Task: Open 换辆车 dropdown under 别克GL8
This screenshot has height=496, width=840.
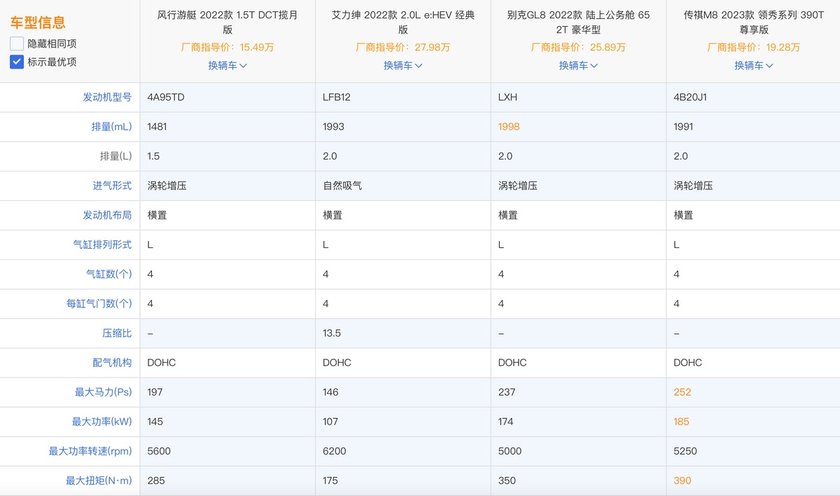Action: [578, 65]
